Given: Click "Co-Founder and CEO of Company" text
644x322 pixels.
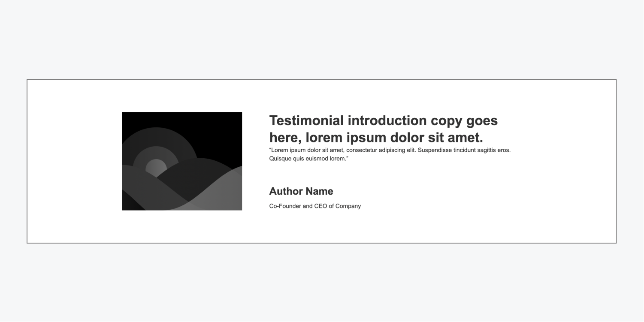Looking at the screenshot, I should tap(315, 206).
